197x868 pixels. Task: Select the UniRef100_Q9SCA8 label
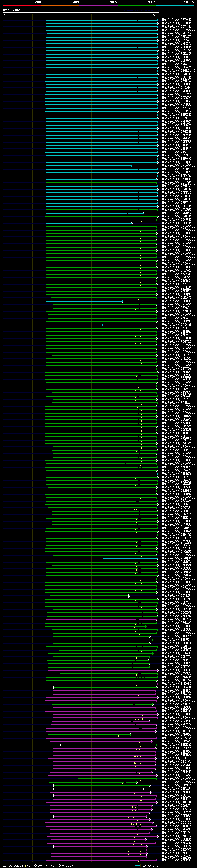pos(176,325)
